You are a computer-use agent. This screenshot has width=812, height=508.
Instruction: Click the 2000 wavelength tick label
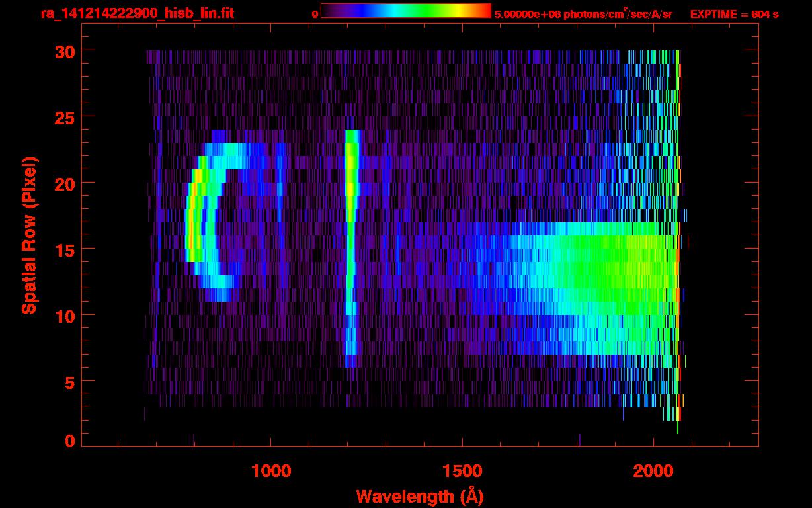(x=653, y=471)
